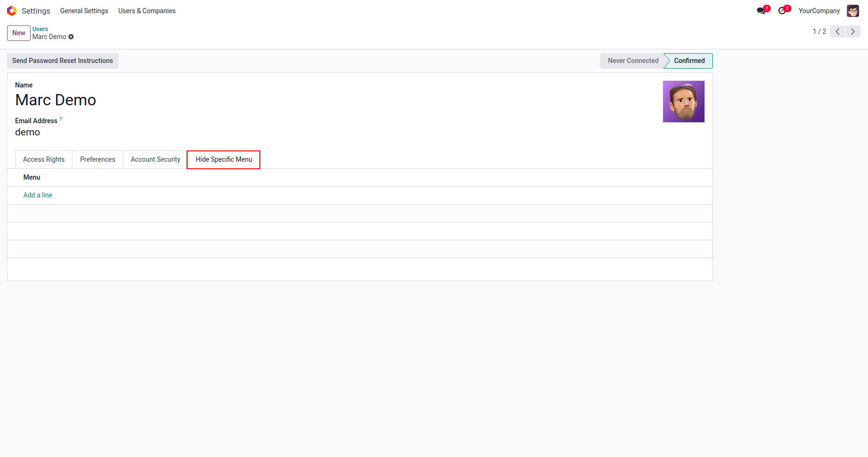
Task: Click Add a line in Menu list
Action: pyautogui.click(x=38, y=195)
